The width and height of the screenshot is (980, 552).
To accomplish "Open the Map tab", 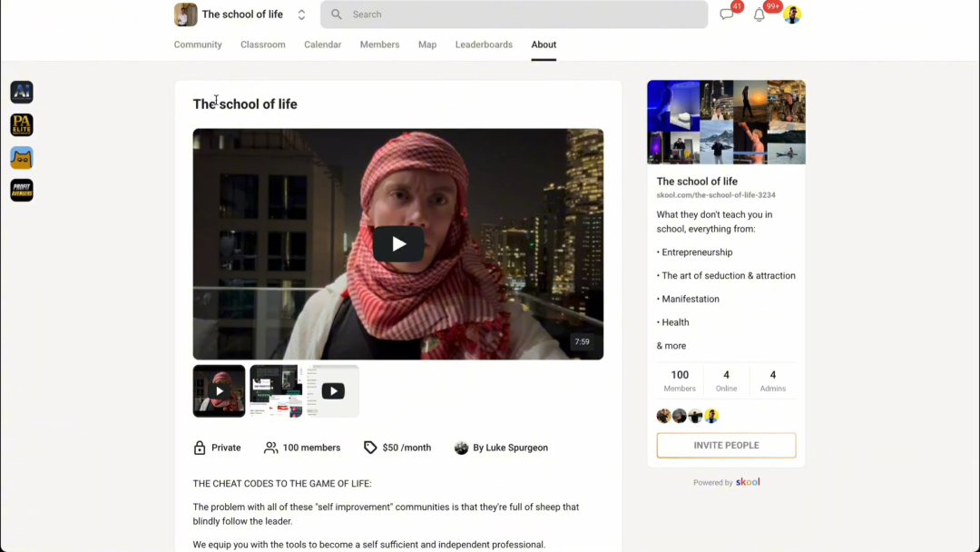I will [427, 44].
